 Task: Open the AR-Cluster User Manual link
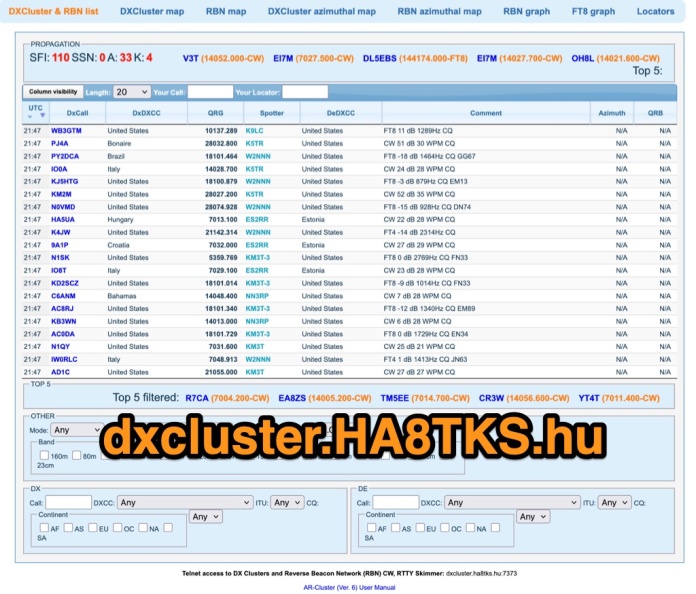pos(349,587)
